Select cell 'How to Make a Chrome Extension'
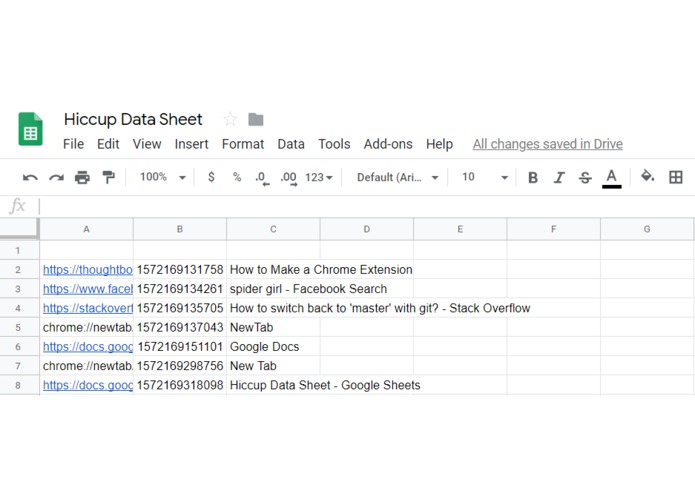Image resolution: width=695 pixels, height=494 pixels. click(273, 269)
